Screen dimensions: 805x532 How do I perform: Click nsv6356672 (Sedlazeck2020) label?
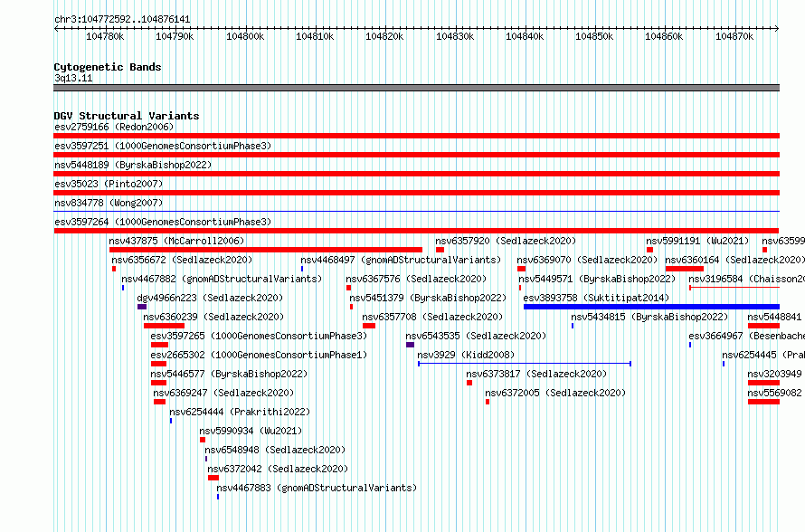pyautogui.click(x=182, y=260)
